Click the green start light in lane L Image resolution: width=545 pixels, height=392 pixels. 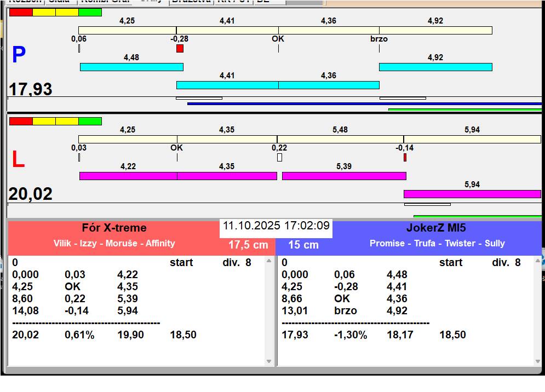(x=90, y=122)
